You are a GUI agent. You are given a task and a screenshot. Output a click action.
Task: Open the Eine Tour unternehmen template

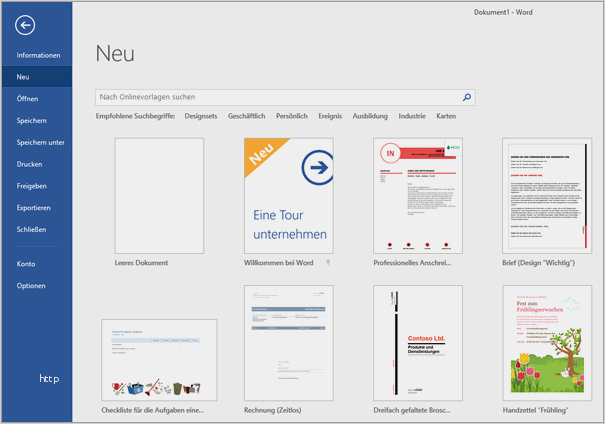(288, 196)
